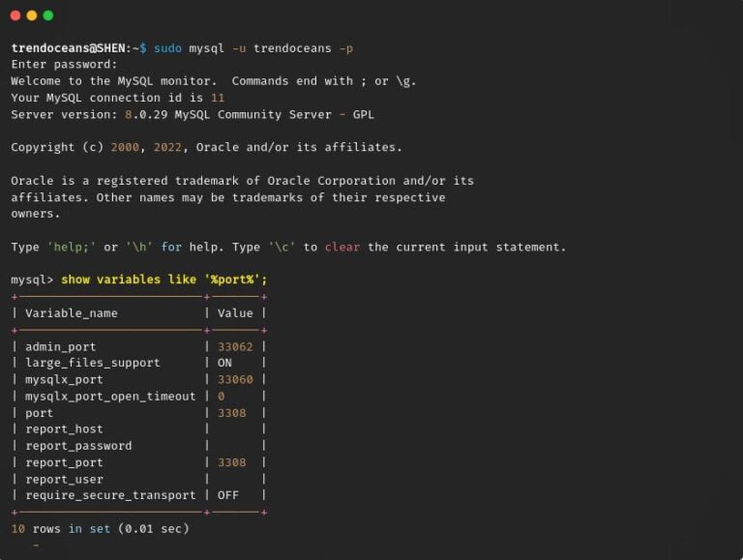This screenshot has height=560, width=743.
Task: Click the mysqlx_port value 33060
Action: [235, 379]
